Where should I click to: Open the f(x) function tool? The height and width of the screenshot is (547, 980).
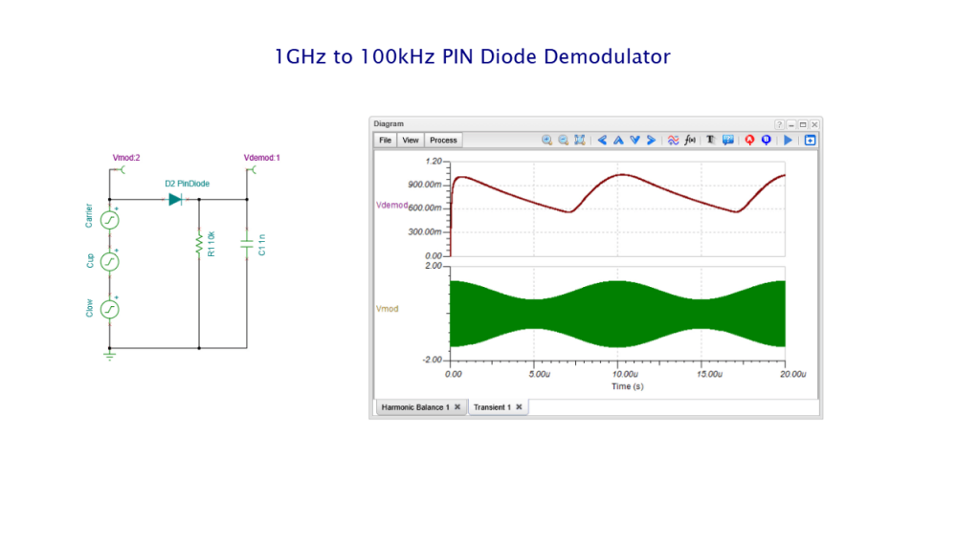click(x=690, y=140)
